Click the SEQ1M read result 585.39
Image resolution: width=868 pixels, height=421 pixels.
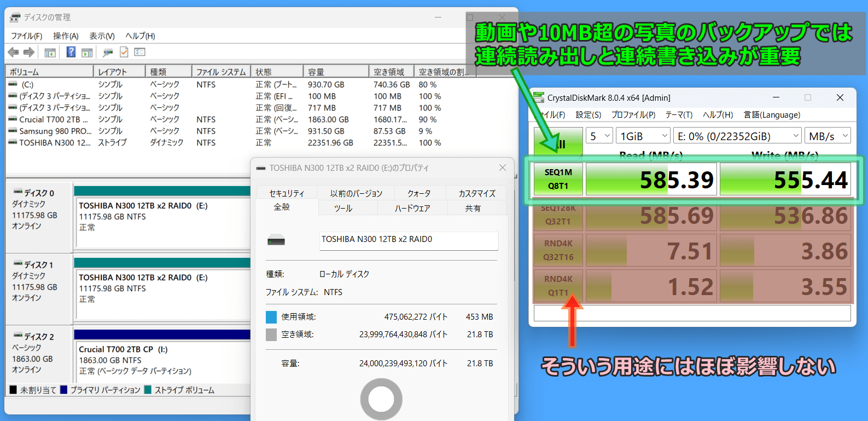pos(650,179)
